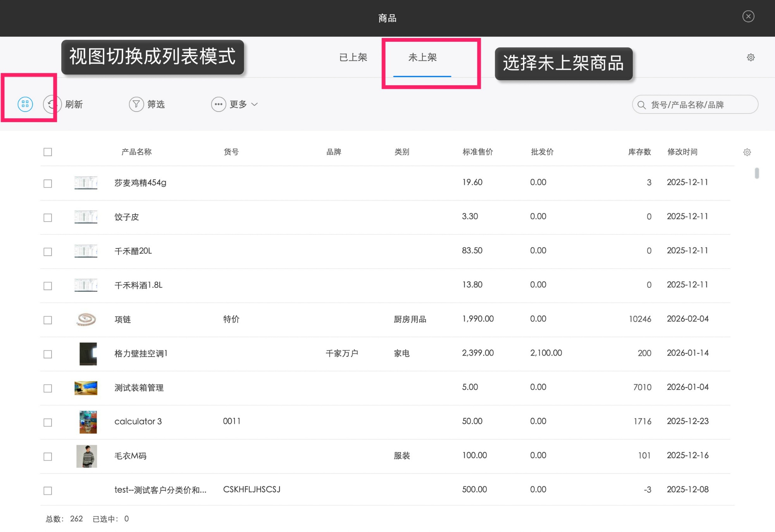Viewport: 775px width, 532px height.
Task: Open the 项链 necklace thumbnail
Action: (x=86, y=319)
